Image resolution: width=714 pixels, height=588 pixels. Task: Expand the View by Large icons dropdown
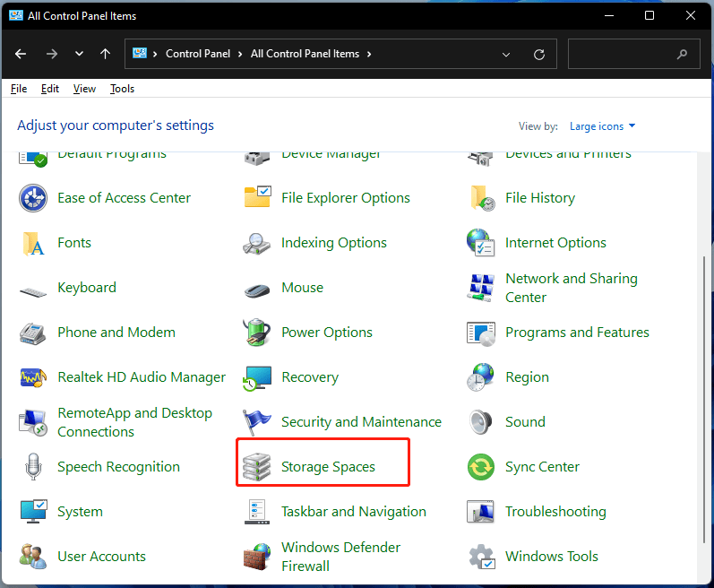click(x=602, y=126)
